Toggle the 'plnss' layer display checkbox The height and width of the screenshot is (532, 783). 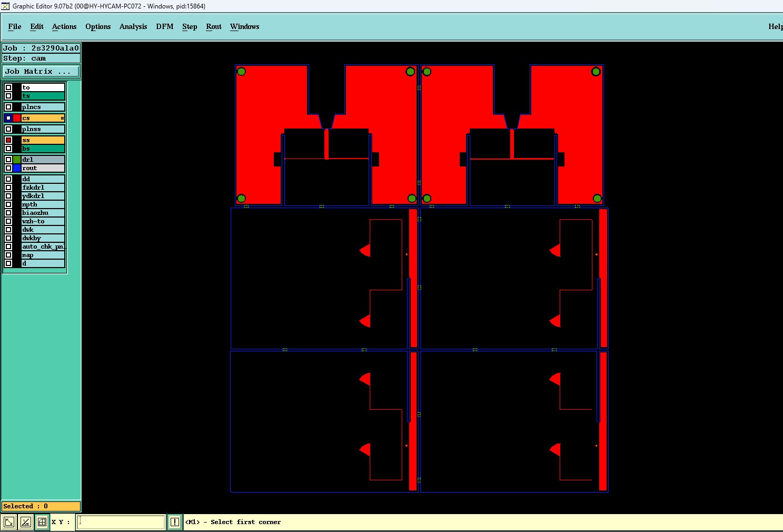pos(8,129)
